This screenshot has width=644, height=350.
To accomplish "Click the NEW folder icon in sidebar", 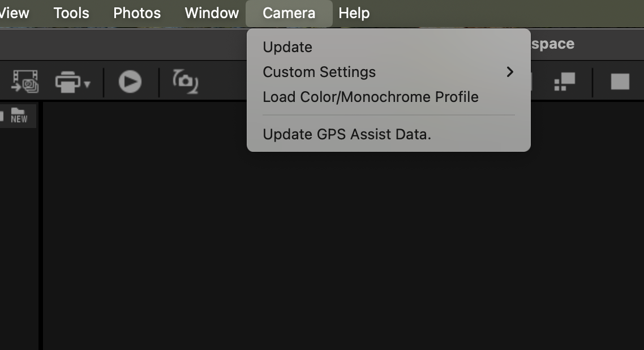I will (x=19, y=116).
